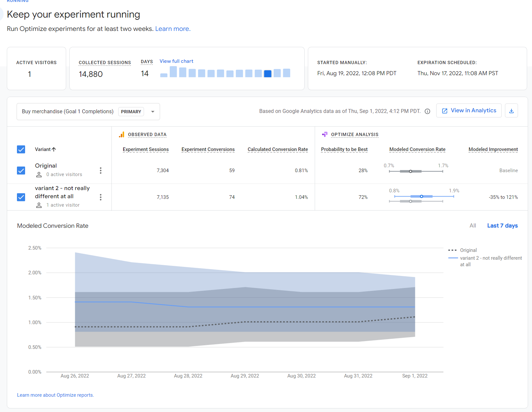Click the Experiment Sessions column header
This screenshot has width=532, height=412.
(146, 149)
